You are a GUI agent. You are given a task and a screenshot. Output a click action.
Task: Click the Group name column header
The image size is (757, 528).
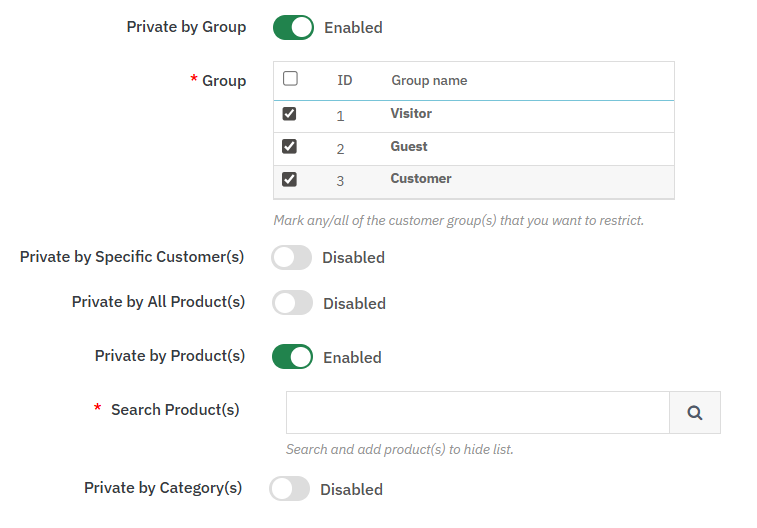[429, 80]
